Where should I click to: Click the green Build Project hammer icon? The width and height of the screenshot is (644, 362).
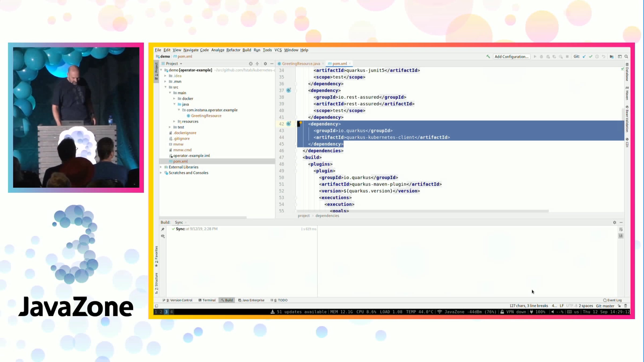click(x=488, y=57)
